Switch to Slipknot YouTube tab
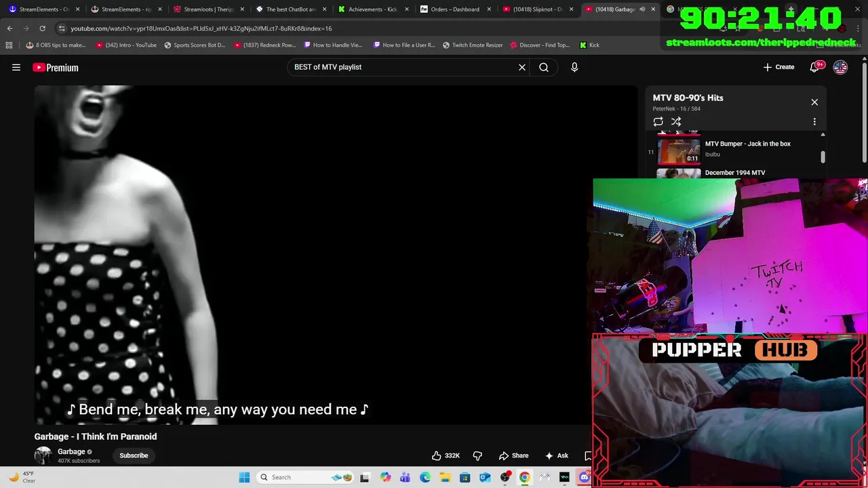This screenshot has height=488, width=868. tap(538, 9)
